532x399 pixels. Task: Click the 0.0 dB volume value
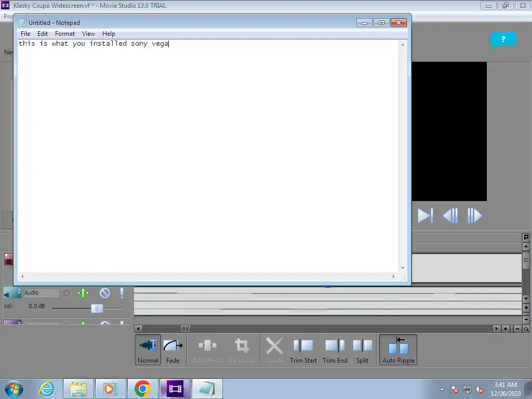pos(37,306)
